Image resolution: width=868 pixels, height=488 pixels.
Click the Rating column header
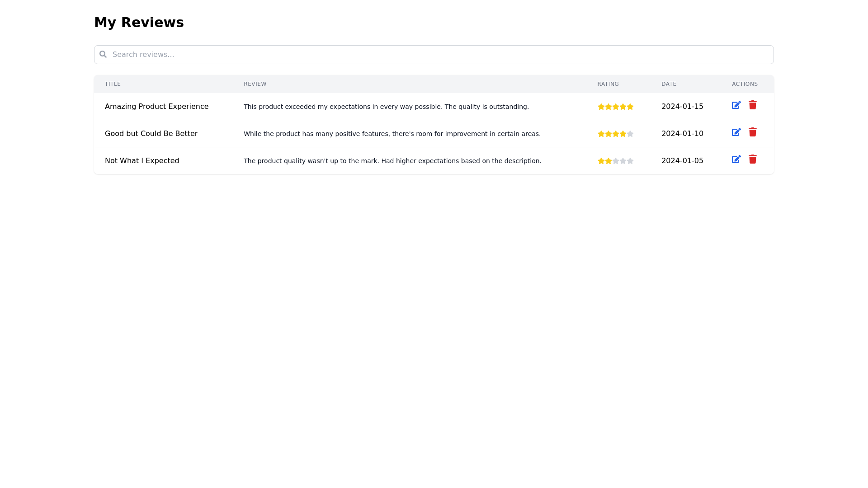click(x=608, y=84)
